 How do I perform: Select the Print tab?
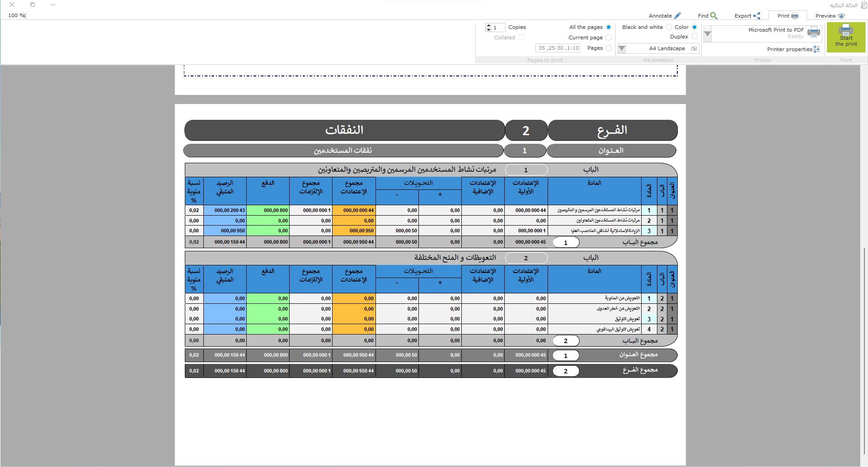pos(788,16)
